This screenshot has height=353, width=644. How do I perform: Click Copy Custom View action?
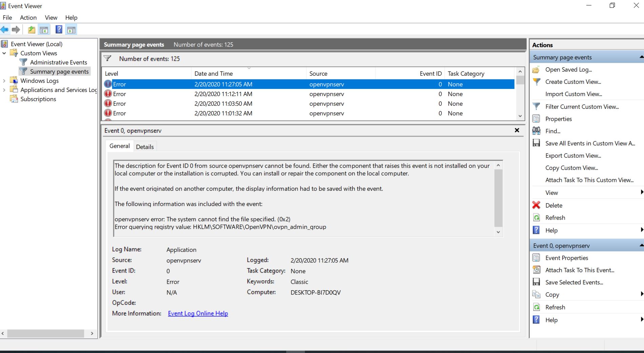(571, 168)
